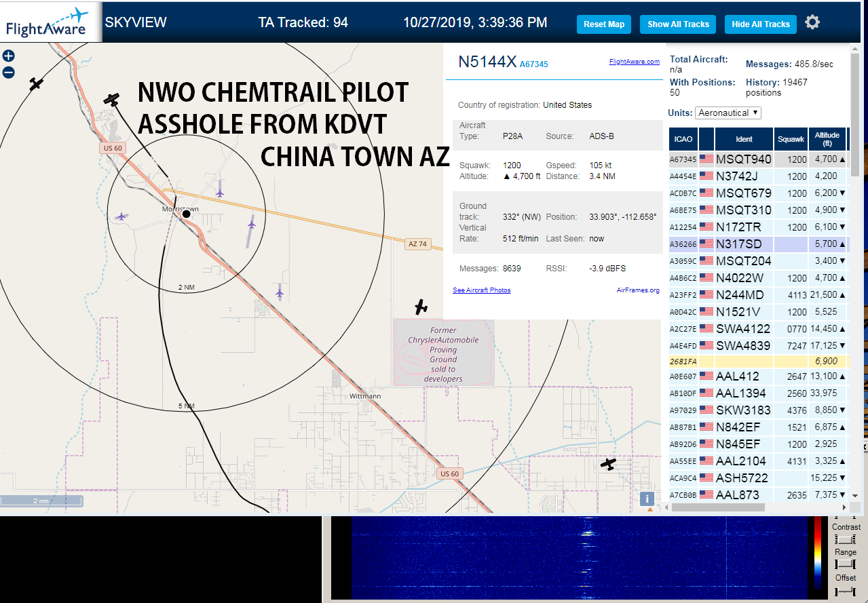Click Show All Tracks button
Screen dimensions: 868x603
point(678,24)
